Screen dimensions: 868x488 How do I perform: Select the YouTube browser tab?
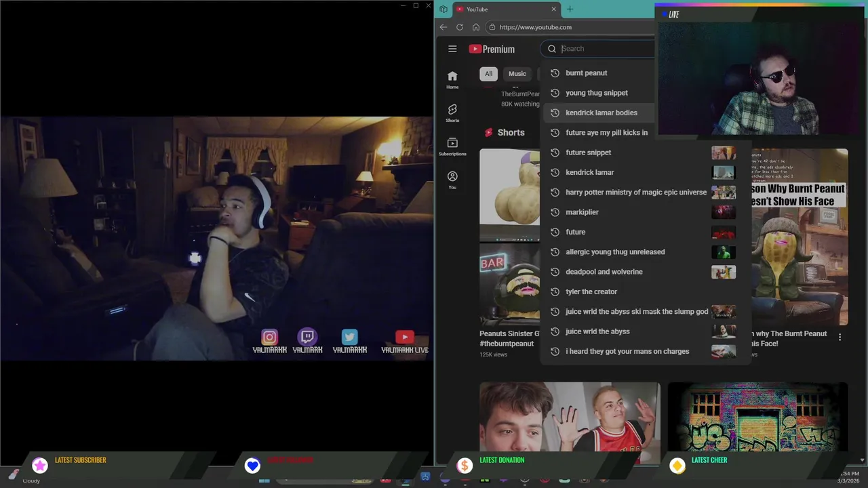point(505,9)
